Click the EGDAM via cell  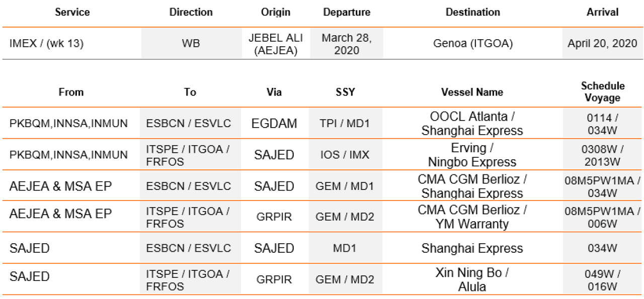[x=274, y=123]
